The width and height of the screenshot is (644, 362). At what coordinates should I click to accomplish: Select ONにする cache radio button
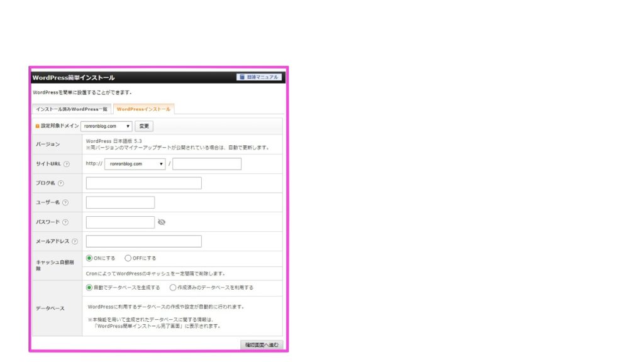coord(89,258)
